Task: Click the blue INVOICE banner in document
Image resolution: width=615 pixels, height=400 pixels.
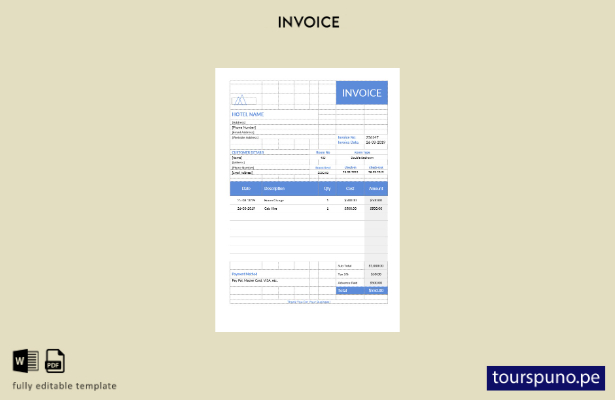Action: [x=362, y=93]
